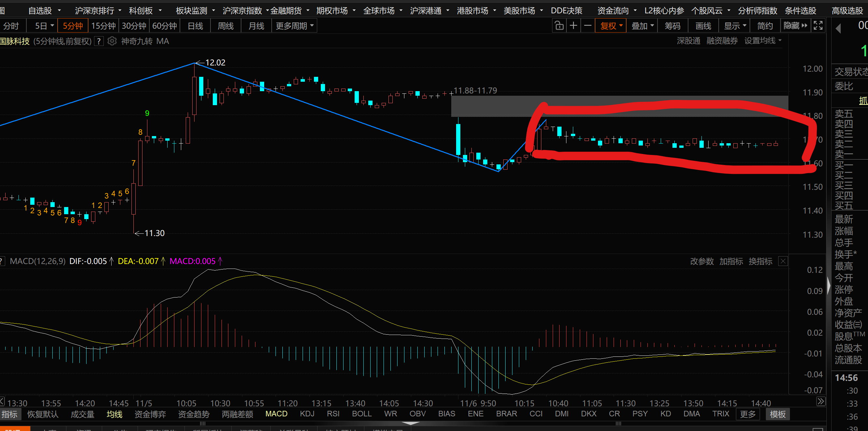Click the 恢复默认 button
Screen dimensions: 868x431
pos(43,414)
